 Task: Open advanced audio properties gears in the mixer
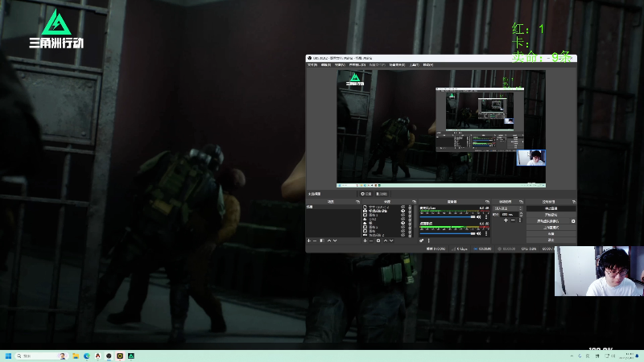point(421,241)
